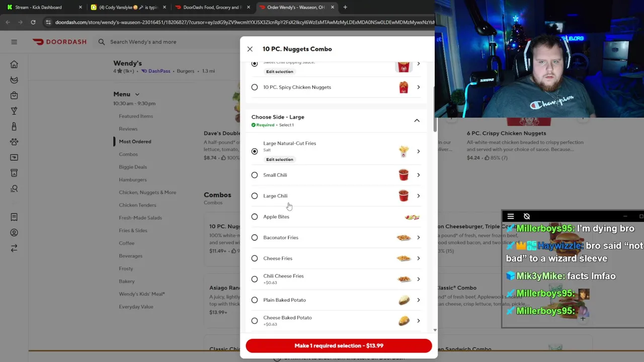Select Cheese Fries as the side
This screenshot has width=644, height=362.
point(255,258)
